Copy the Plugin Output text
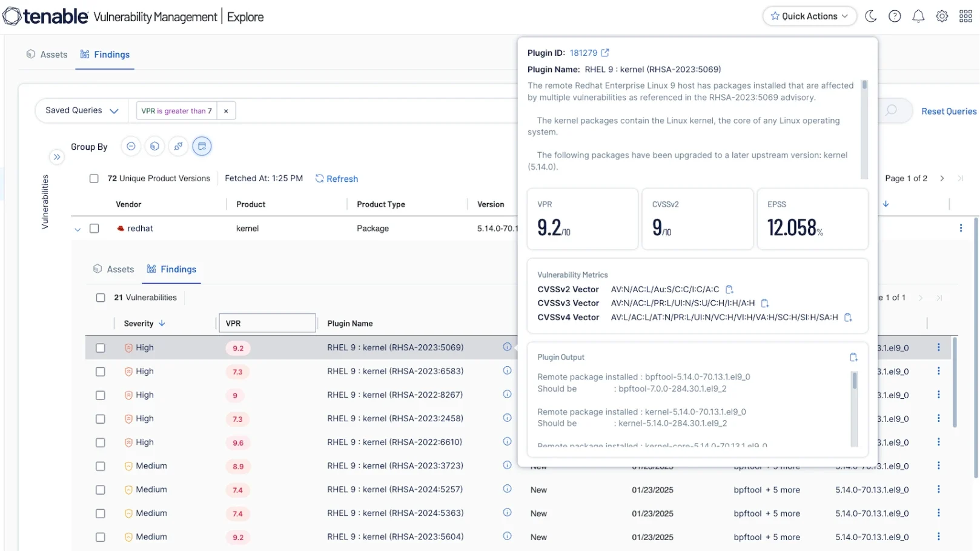The height and width of the screenshot is (551, 980). [853, 357]
